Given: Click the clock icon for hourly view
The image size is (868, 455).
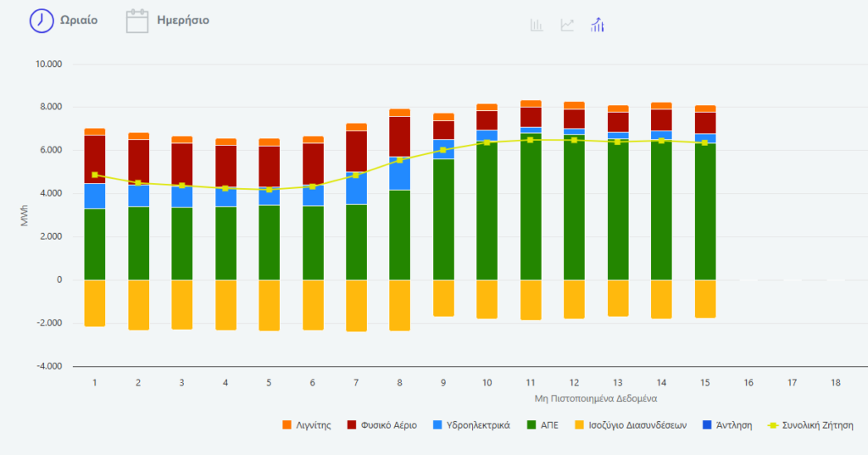Looking at the screenshot, I should (x=42, y=20).
